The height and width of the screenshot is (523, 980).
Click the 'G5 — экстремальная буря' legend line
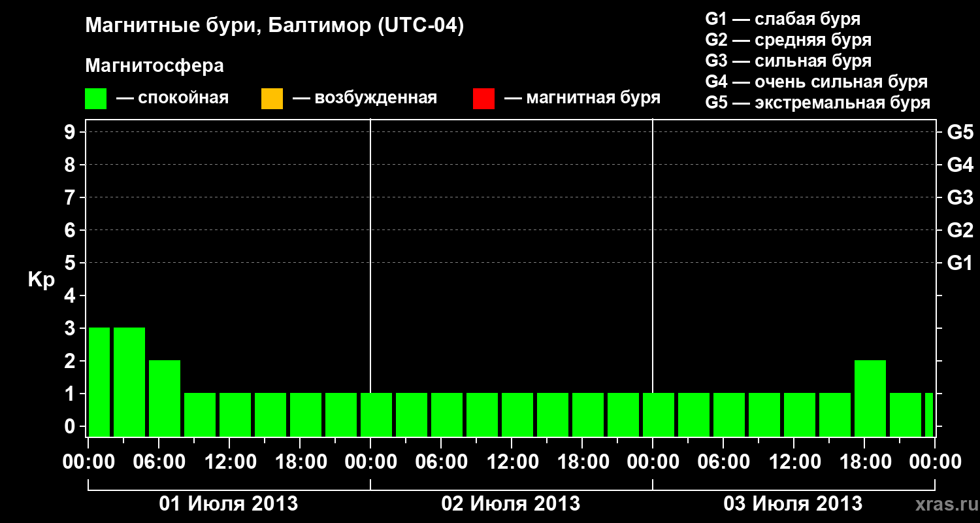(x=817, y=103)
